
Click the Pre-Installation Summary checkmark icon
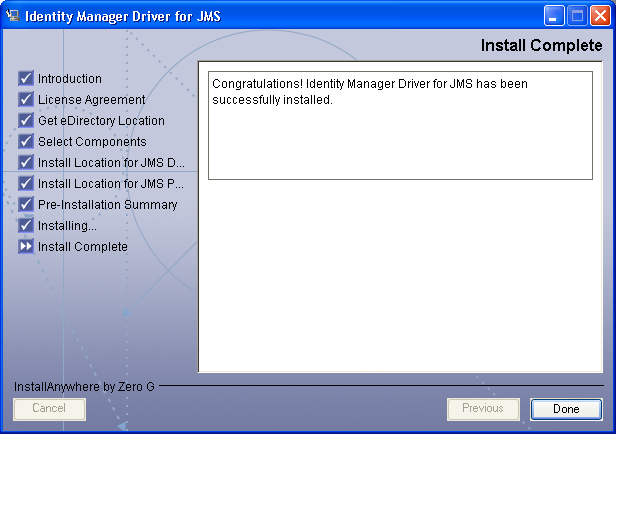click(26, 204)
